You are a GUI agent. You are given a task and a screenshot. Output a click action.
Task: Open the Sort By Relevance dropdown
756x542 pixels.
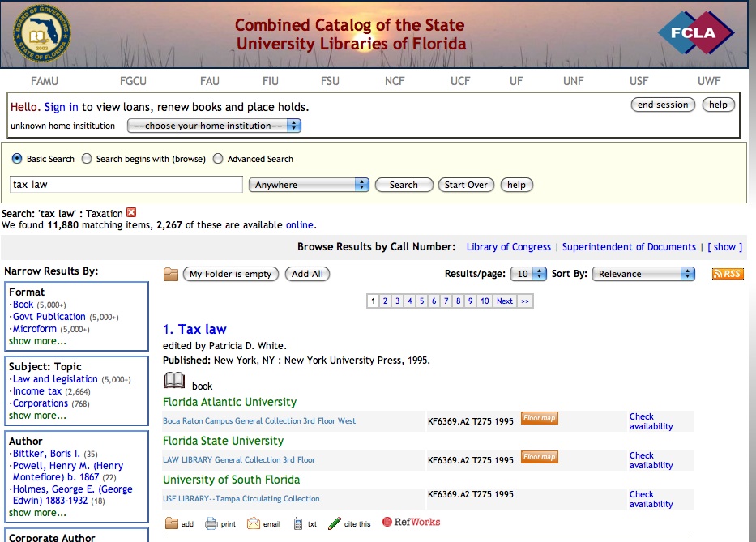(x=643, y=274)
